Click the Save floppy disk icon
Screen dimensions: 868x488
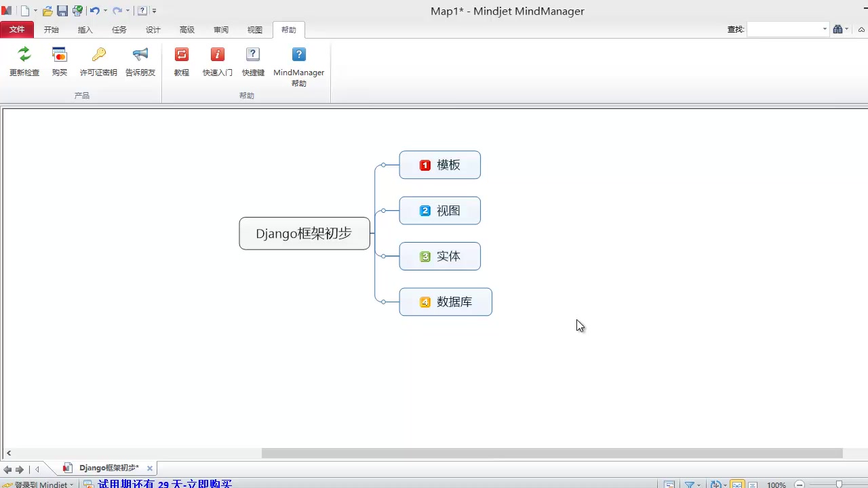click(62, 11)
